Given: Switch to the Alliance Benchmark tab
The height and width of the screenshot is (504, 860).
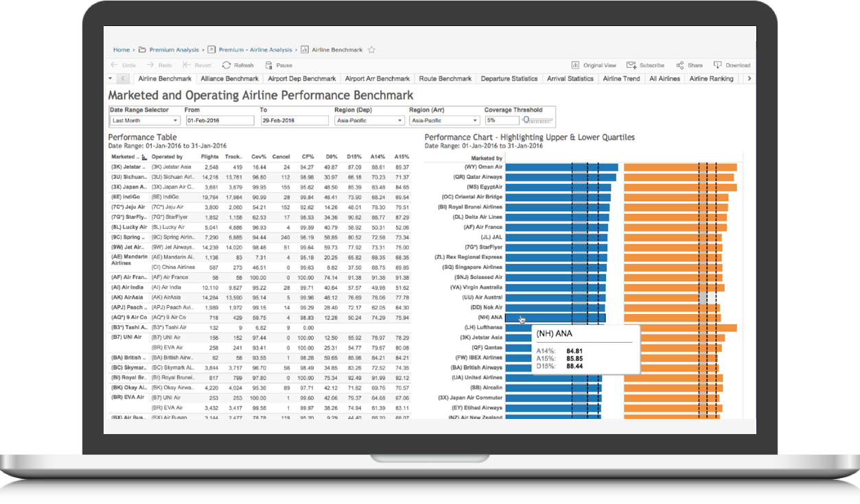Looking at the screenshot, I should click(229, 79).
